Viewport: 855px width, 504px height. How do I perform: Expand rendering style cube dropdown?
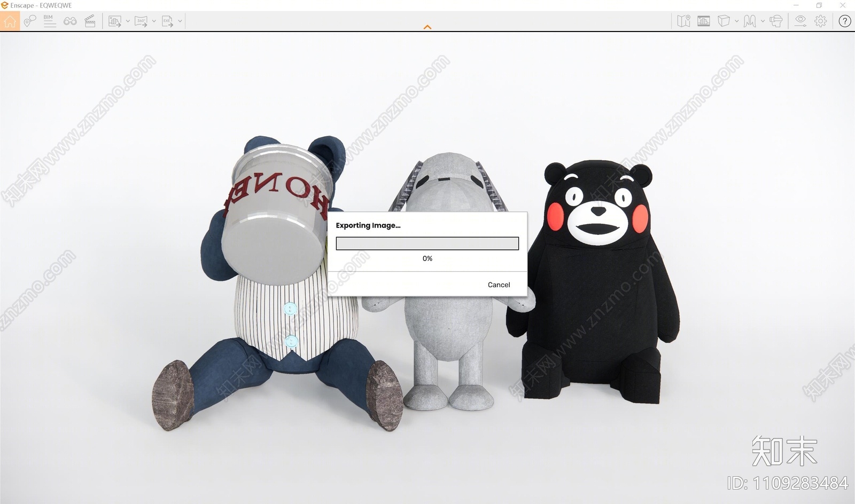tap(736, 21)
